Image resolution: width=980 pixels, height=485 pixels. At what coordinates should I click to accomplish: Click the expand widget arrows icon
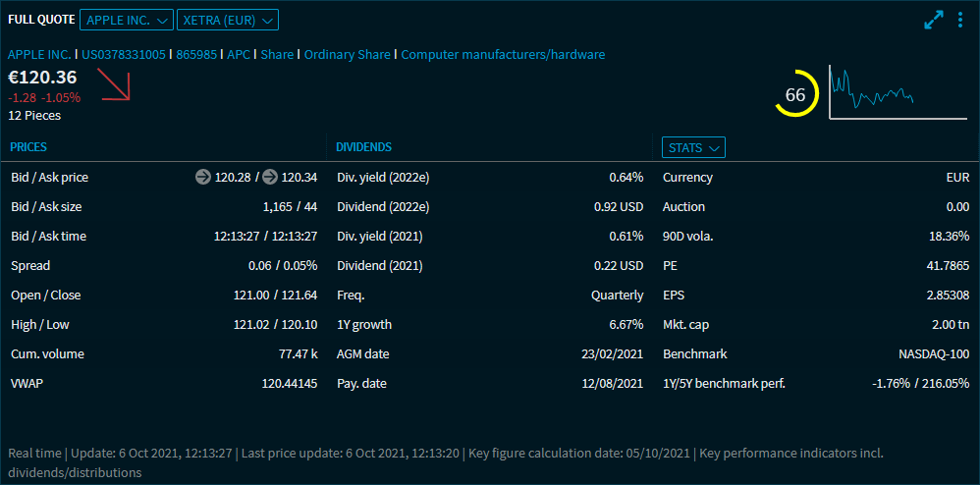[x=933, y=20]
